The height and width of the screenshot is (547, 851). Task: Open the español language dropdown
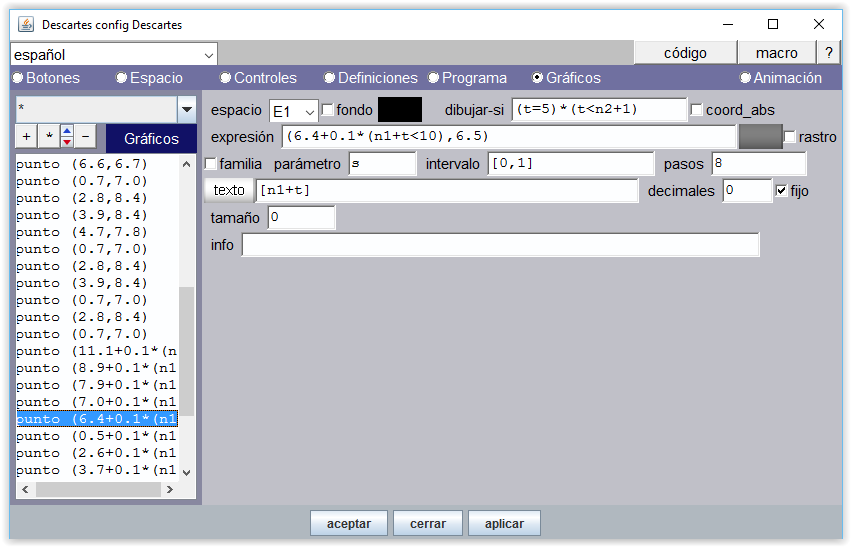114,54
